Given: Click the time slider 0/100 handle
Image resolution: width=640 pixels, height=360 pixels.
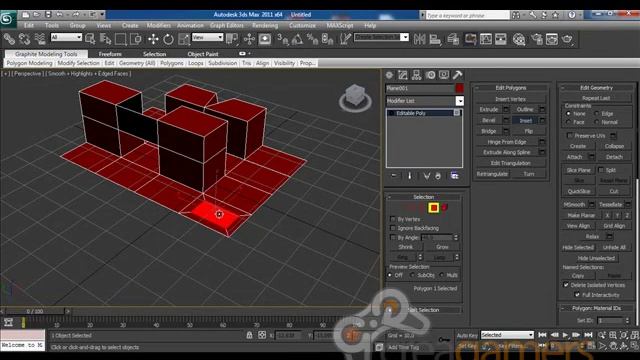Looking at the screenshot, I should (35, 311).
